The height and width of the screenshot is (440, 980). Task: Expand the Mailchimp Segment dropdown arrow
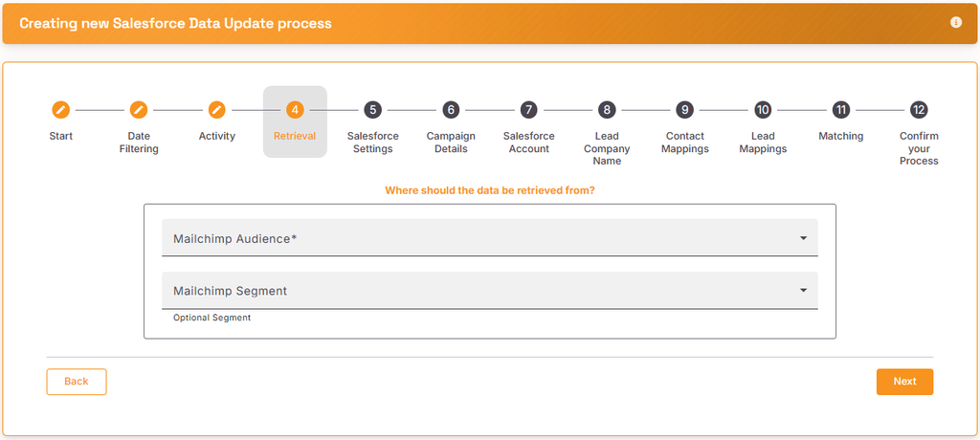[x=804, y=291]
